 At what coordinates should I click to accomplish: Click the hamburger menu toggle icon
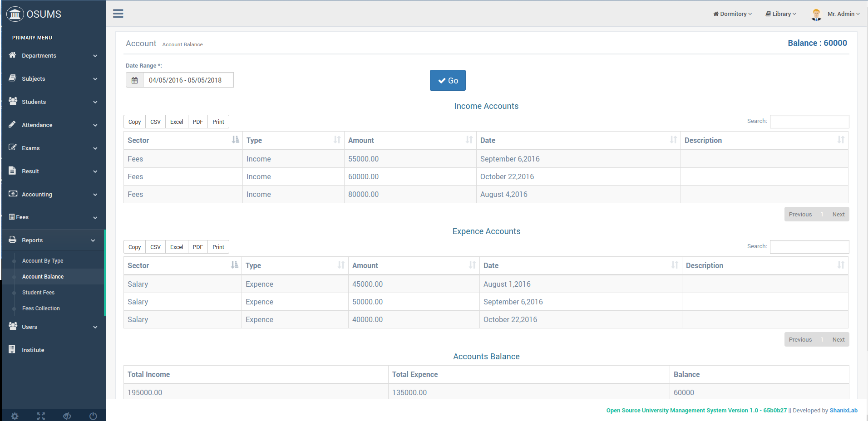pyautogui.click(x=118, y=14)
